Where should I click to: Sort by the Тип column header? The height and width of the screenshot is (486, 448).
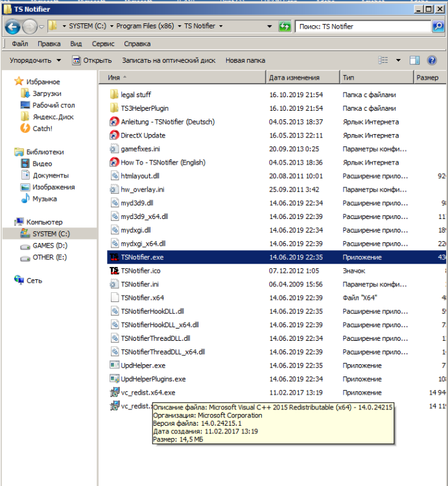(x=377, y=78)
